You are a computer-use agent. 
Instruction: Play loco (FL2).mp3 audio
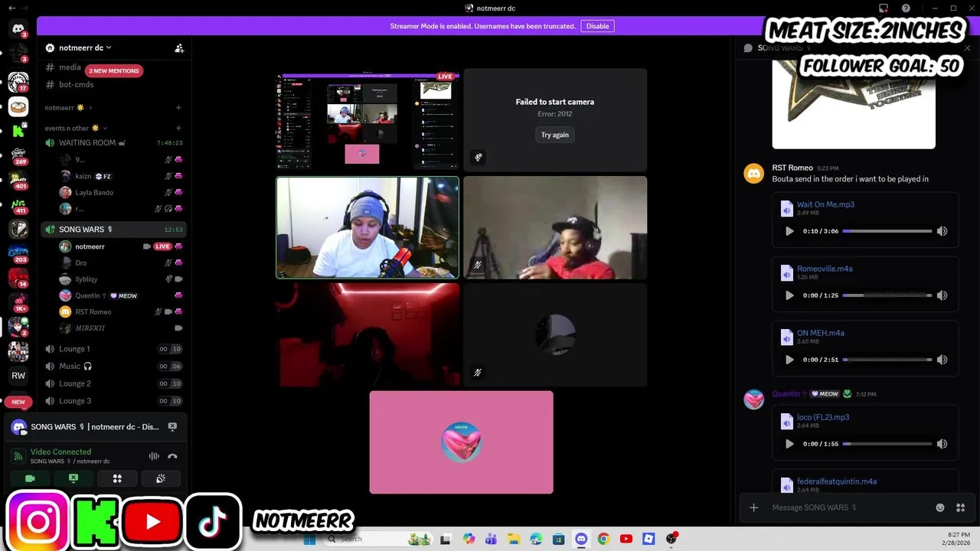(x=789, y=444)
